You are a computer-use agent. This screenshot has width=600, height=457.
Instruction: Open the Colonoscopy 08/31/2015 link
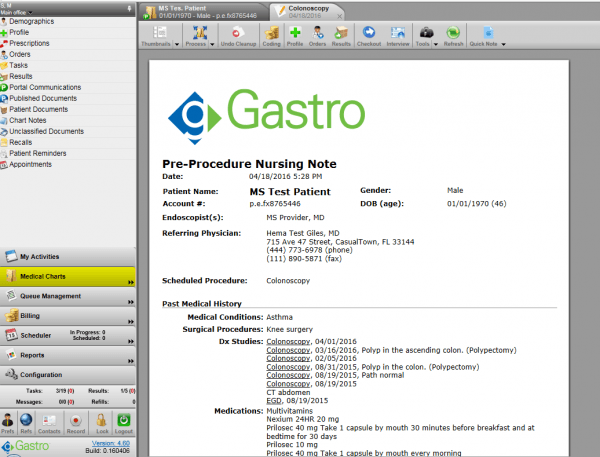coord(288,367)
